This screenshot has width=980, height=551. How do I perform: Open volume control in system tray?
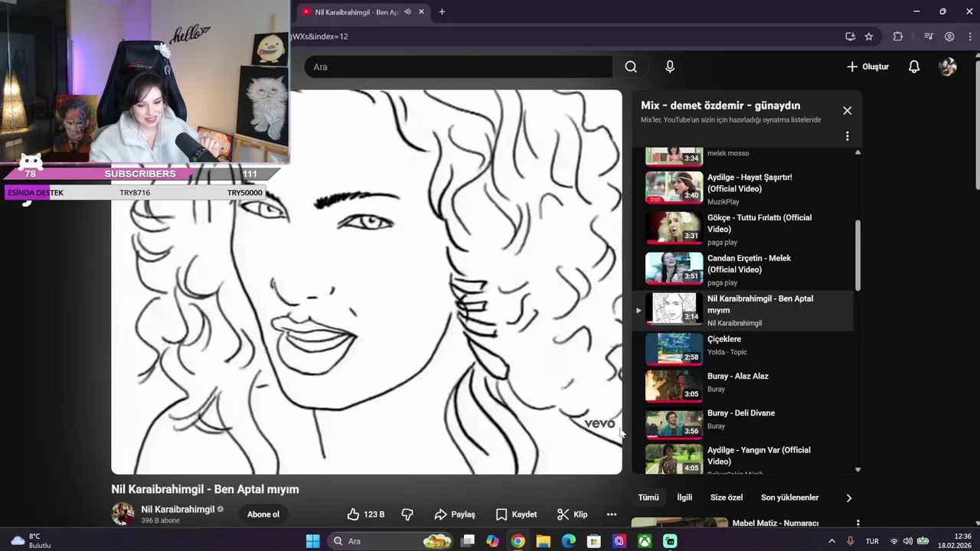907,541
